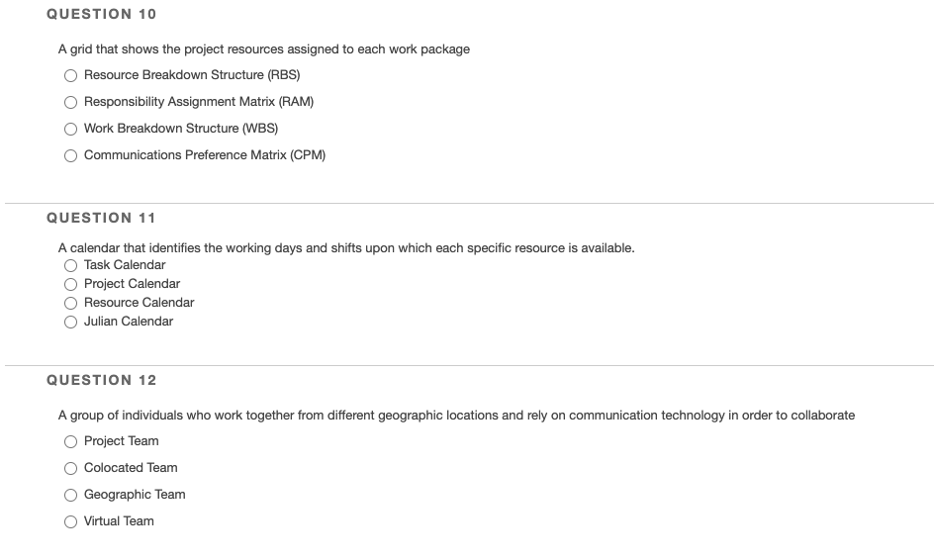Click the Question 10 heading
934x560 pixels.
(101, 14)
